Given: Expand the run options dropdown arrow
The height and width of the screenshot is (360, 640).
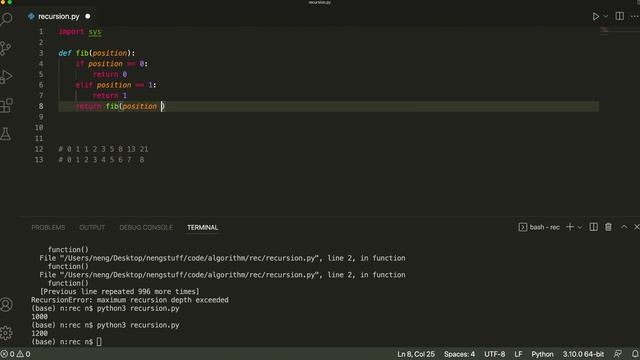Looking at the screenshot, I should [x=606, y=16].
